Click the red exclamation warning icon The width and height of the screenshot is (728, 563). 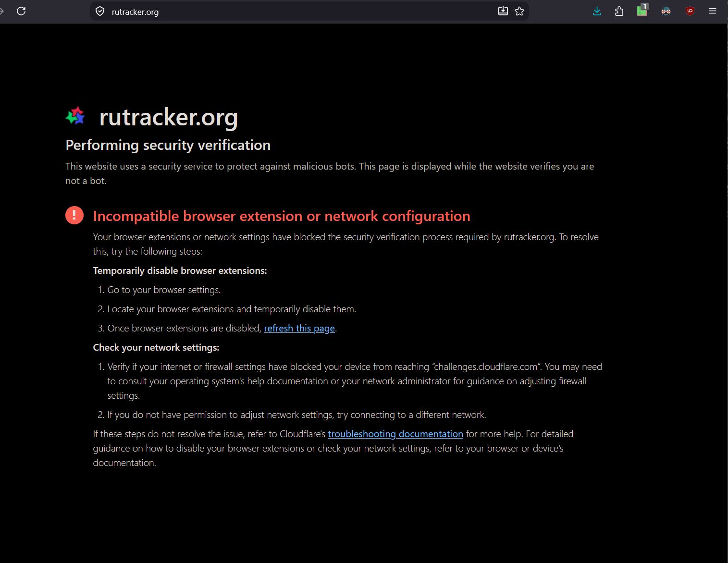tap(74, 215)
